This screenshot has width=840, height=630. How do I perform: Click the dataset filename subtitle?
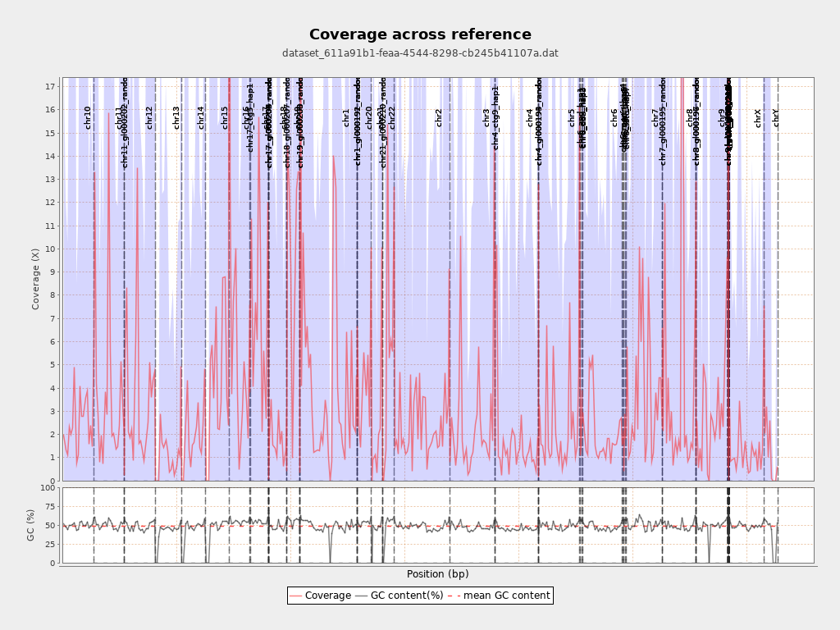pos(420,53)
